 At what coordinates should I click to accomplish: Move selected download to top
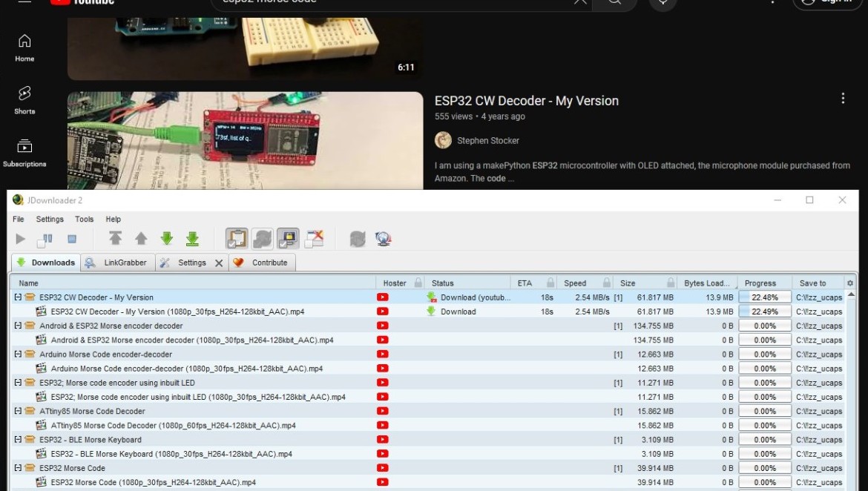(x=115, y=239)
